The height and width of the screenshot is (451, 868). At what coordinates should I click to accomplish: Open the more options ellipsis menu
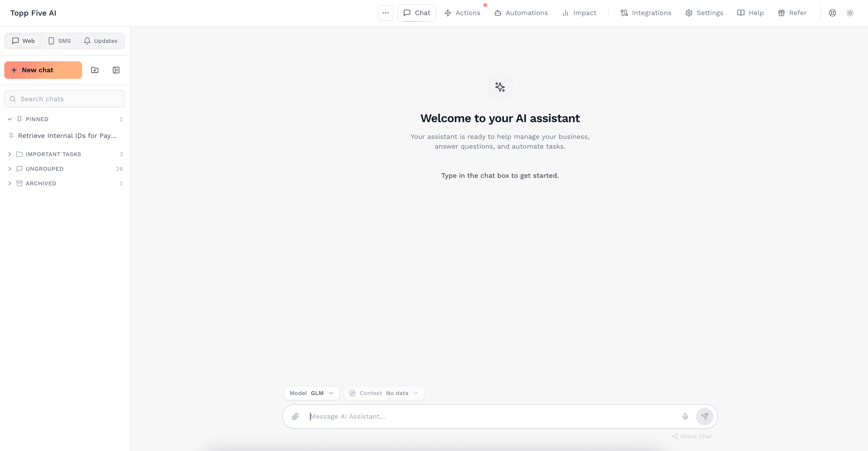point(385,13)
